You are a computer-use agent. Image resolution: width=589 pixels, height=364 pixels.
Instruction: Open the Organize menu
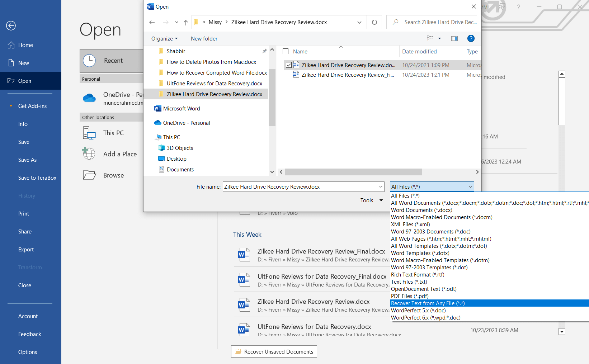point(164,38)
